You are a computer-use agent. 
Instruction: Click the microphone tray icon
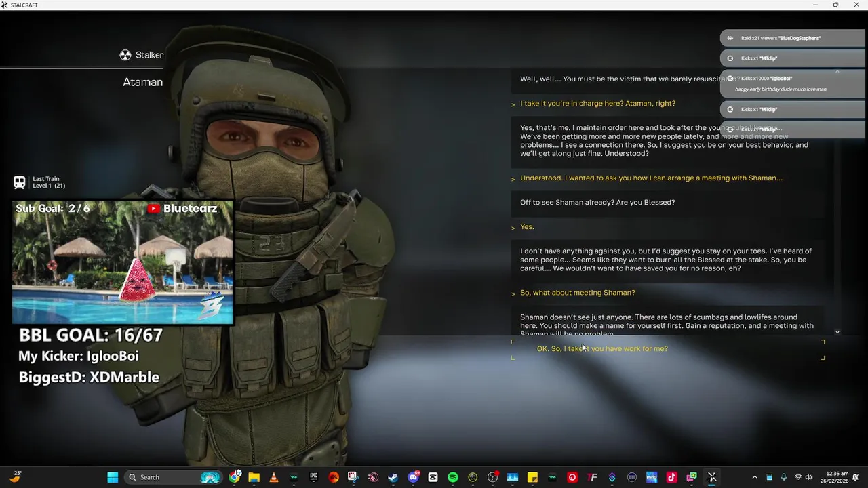pos(783,477)
